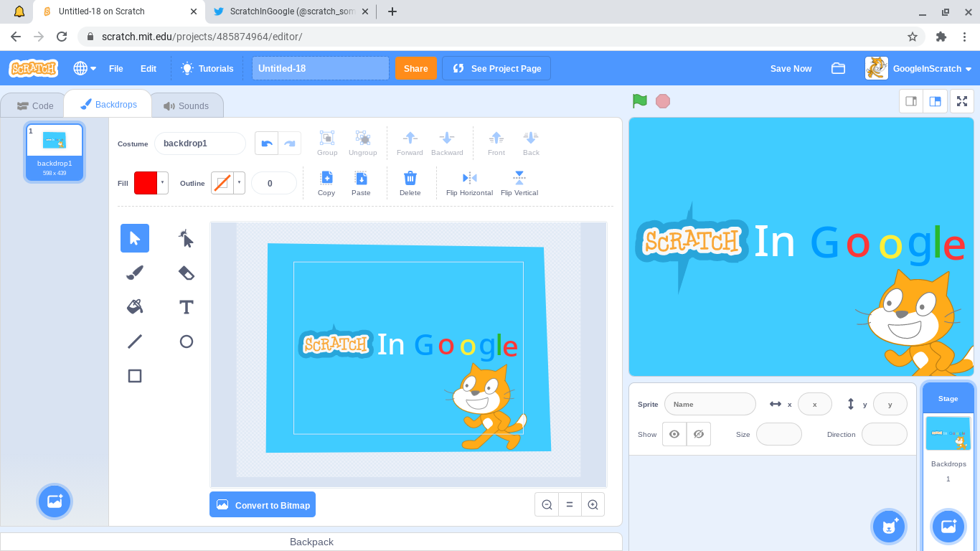This screenshot has width=980, height=551.
Task: Click the Undo arrow
Action: click(x=267, y=143)
